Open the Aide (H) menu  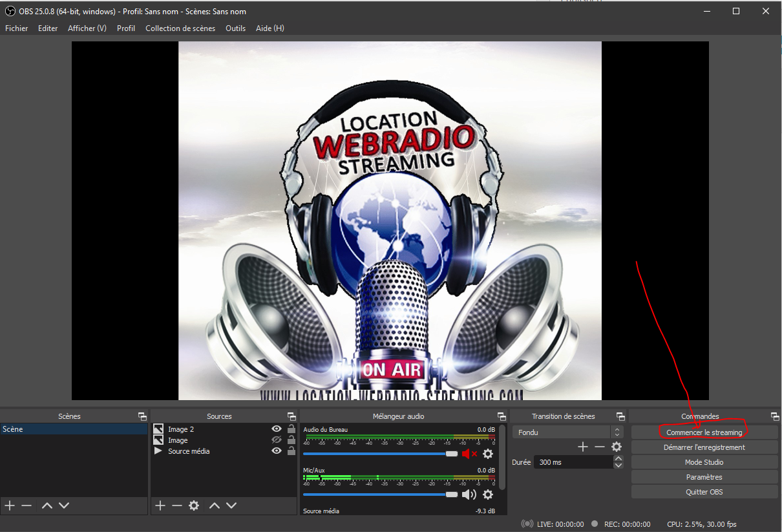tap(270, 28)
